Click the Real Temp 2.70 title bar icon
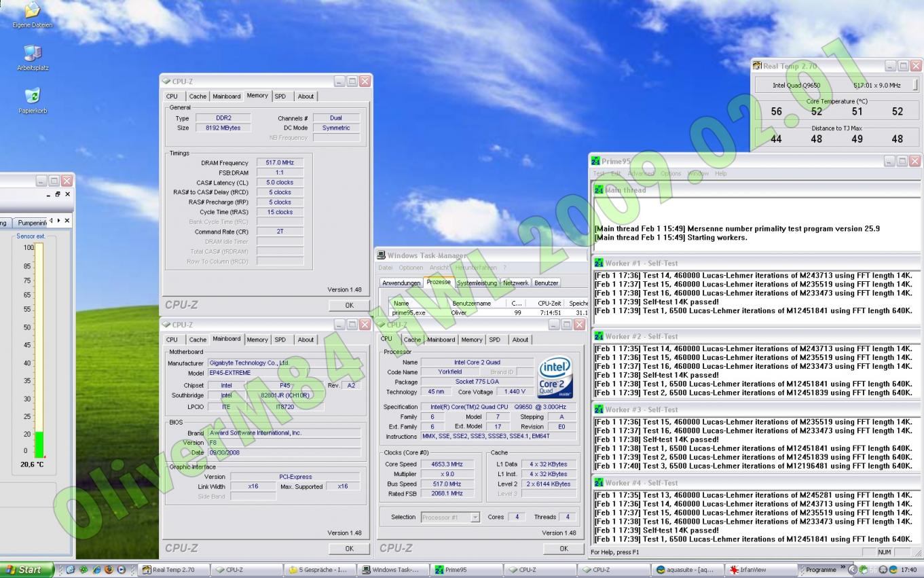The height and width of the screenshot is (578, 924). click(757, 66)
